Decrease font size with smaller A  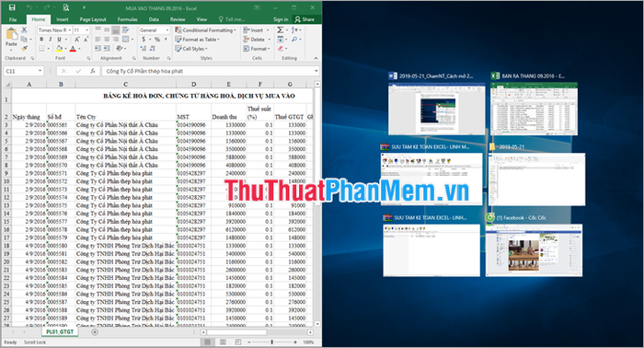tap(86, 40)
